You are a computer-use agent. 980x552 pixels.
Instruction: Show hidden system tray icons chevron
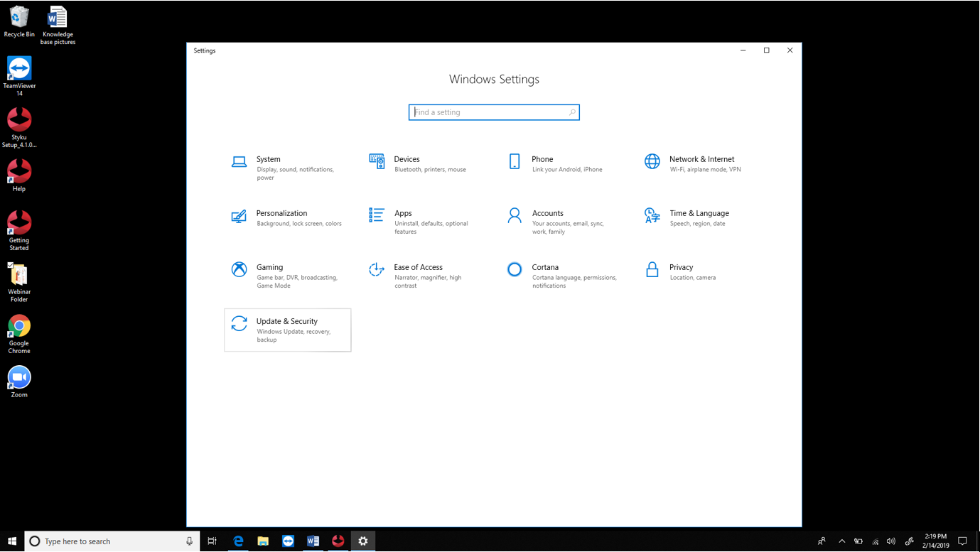tap(842, 541)
